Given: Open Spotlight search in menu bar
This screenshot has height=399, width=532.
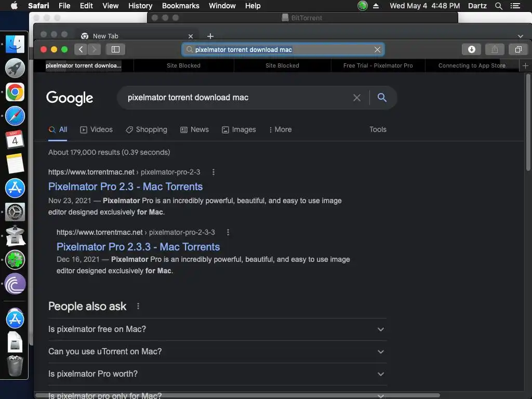Looking at the screenshot, I should tap(498, 6).
